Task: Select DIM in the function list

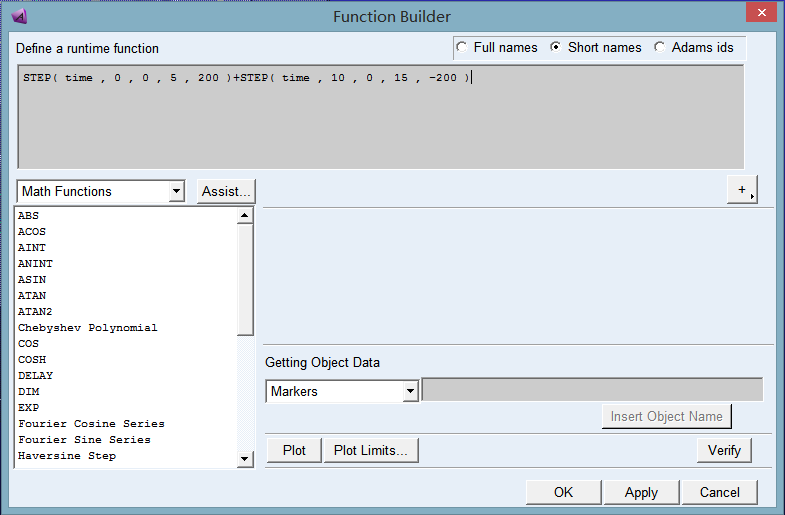Action: point(29,391)
